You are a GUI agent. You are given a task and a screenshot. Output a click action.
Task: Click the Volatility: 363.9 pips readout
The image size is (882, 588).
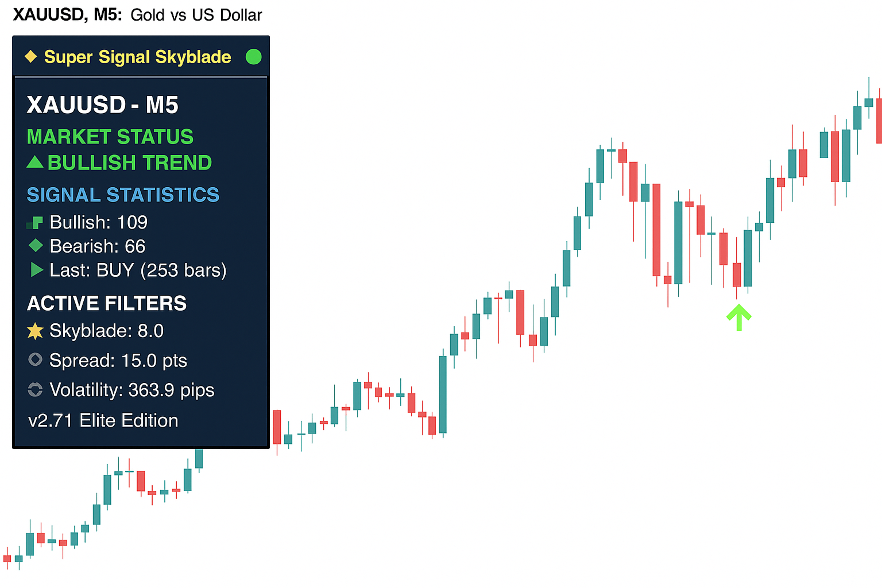click(x=132, y=390)
